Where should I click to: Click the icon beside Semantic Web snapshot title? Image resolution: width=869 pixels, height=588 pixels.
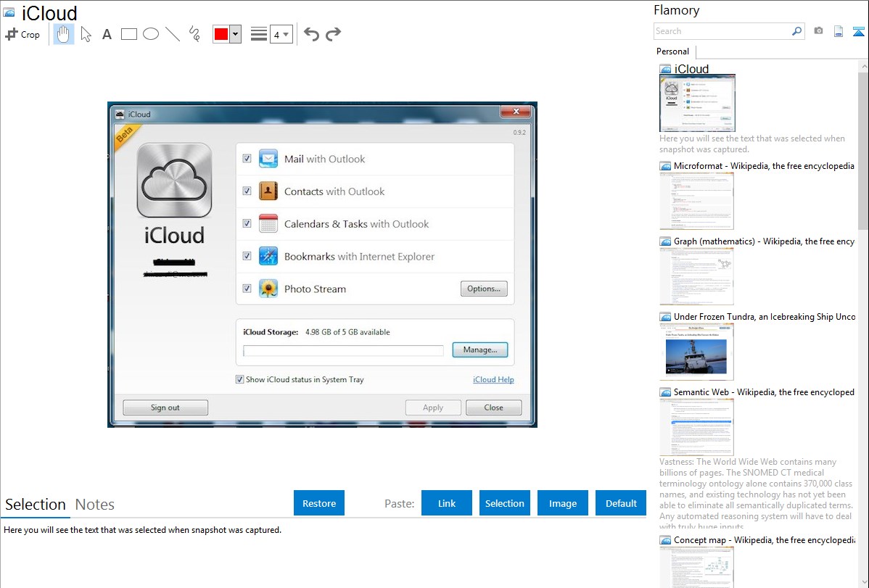click(x=665, y=392)
